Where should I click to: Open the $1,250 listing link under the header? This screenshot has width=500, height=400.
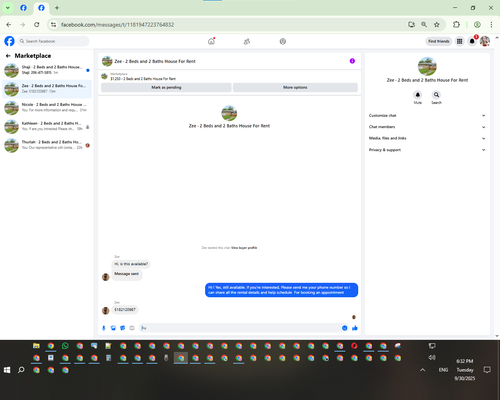coord(143,79)
